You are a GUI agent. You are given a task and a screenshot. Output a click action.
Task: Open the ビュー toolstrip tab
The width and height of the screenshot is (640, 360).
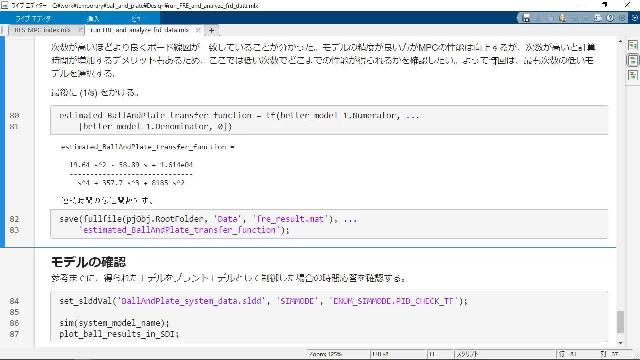(x=136, y=19)
